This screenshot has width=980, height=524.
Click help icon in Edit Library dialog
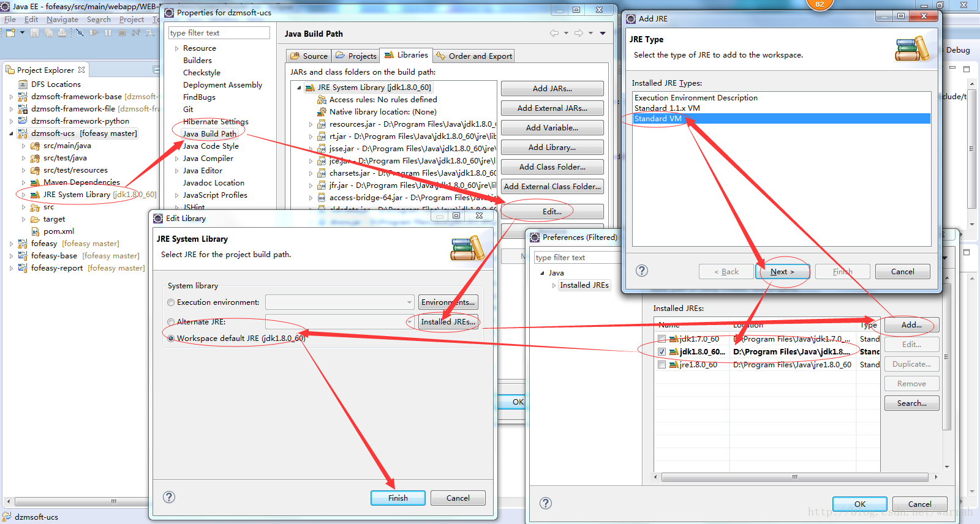[x=169, y=497]
